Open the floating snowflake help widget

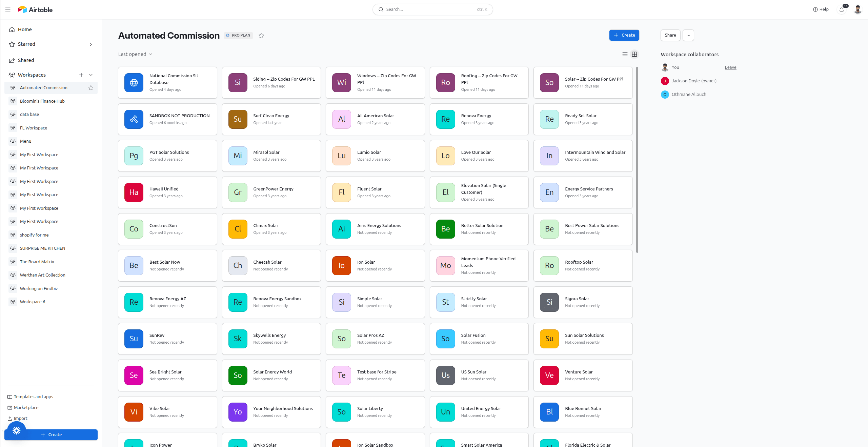tap(17, 431)
